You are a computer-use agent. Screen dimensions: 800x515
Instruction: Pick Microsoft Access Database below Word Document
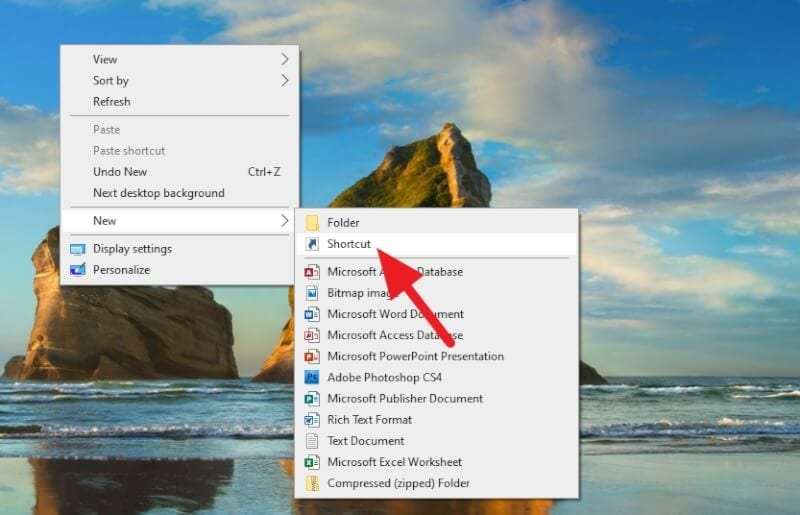437,335
